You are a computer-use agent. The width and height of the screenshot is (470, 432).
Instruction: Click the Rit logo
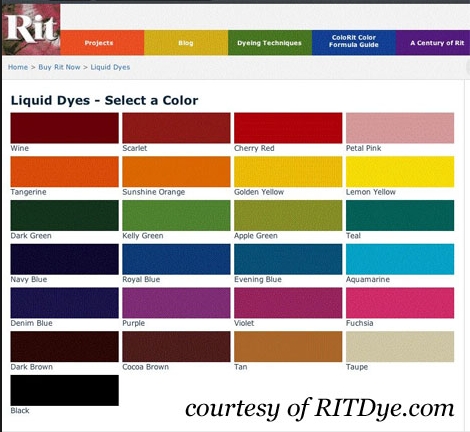tap(31, 29)
